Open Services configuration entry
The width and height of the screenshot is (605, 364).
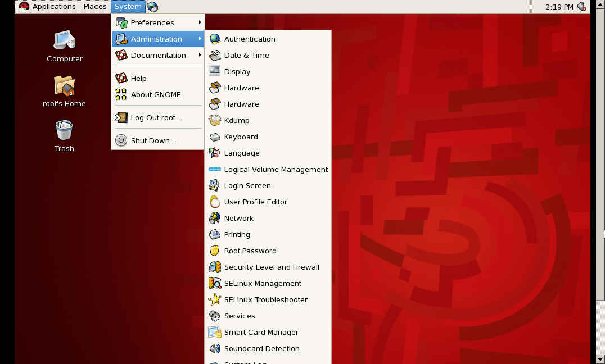point(268,316)
